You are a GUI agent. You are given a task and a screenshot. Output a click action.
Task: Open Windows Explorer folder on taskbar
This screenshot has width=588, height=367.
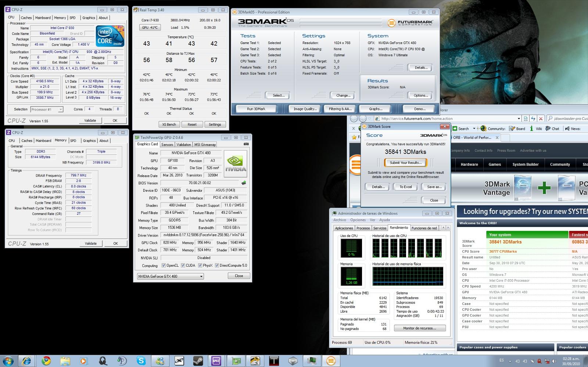click(x=65, y=361)
